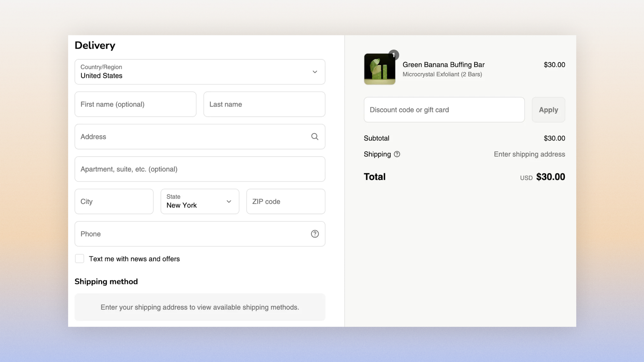This screenshot has width=644, height=362.
Task: Select the Phone input field
Action: [x=200, y=234]
